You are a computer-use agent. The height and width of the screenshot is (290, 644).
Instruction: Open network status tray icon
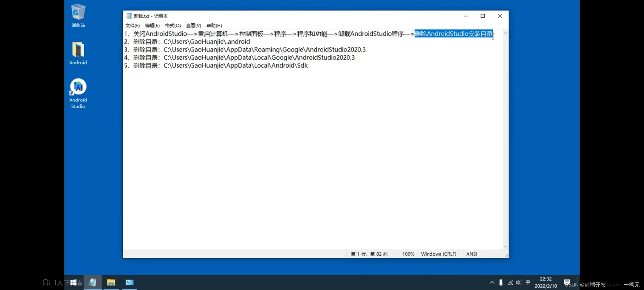pos(510,282)
